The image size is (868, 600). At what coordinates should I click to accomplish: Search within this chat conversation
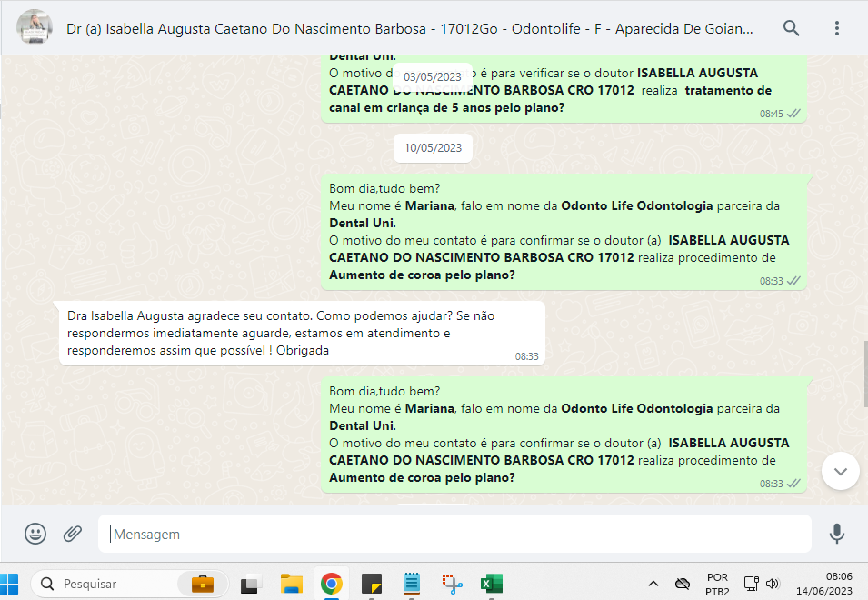[x=791, y=28]
